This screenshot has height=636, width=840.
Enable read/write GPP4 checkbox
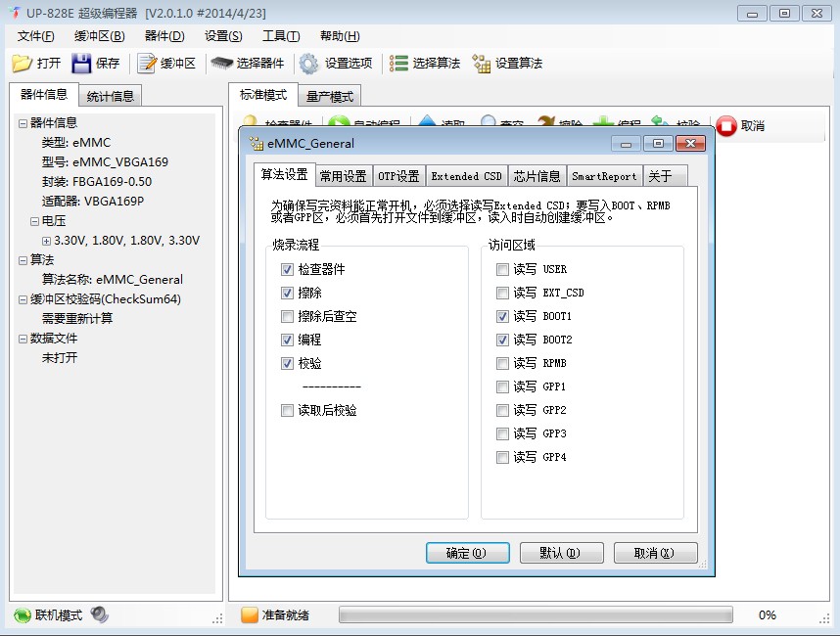coord(502,457)
